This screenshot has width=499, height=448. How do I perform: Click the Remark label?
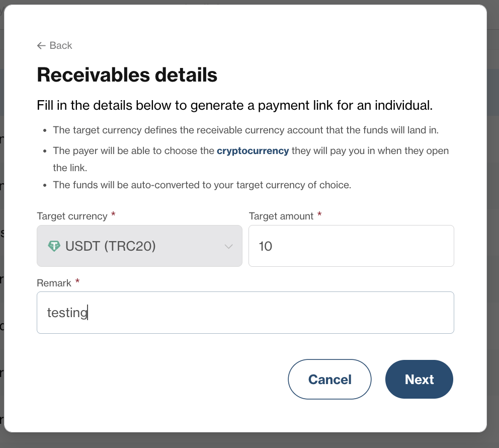click(54, 283)
